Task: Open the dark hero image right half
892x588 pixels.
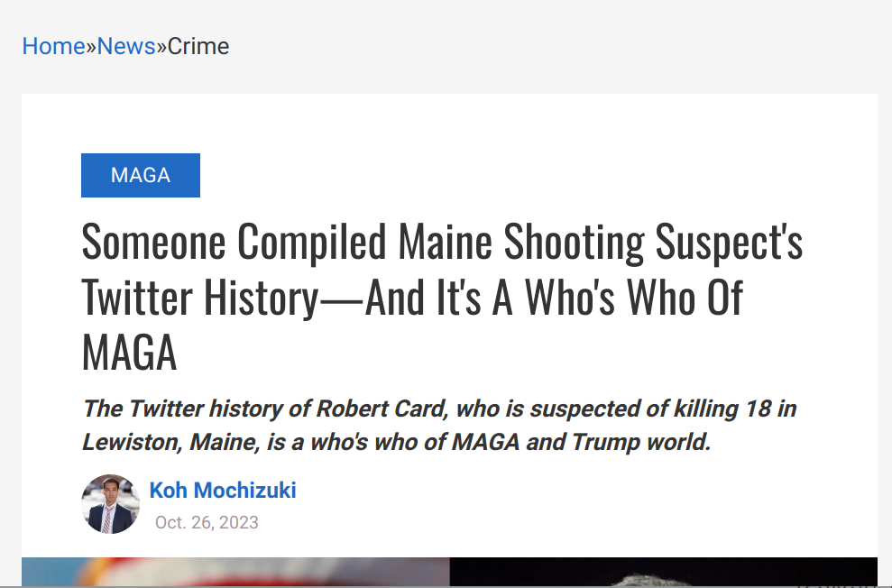Action: pyautogui.click(x=663, y=572)
